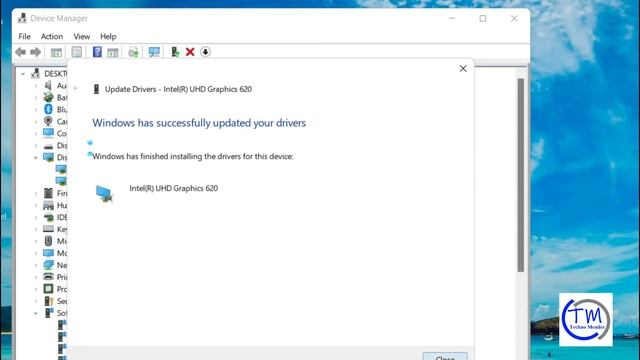Select the Monitors category icon
The image size is (640, 360).
(48, 253)
